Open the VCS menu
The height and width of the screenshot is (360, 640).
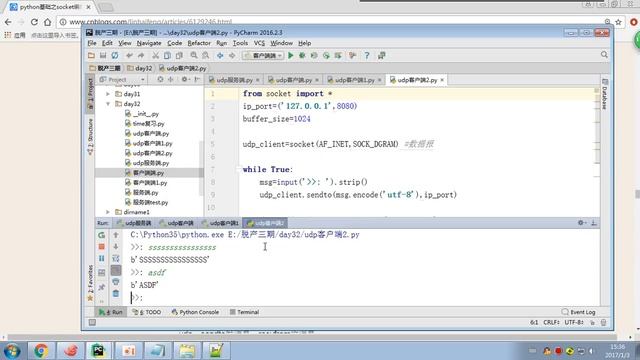coord(259,43)
